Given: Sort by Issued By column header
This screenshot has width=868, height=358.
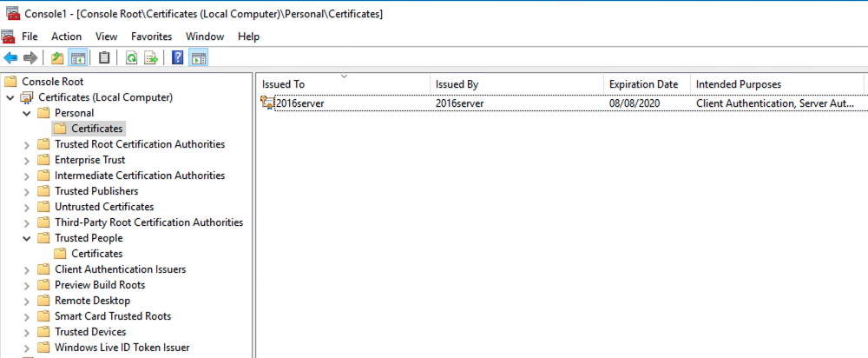Looking at the screenshot, I should point(457,84).
